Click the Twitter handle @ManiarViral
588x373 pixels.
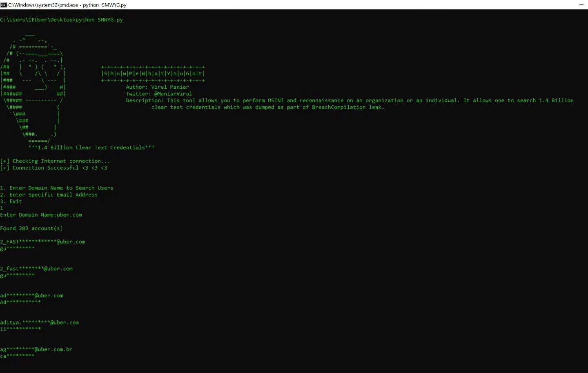(x=173, y=94)
